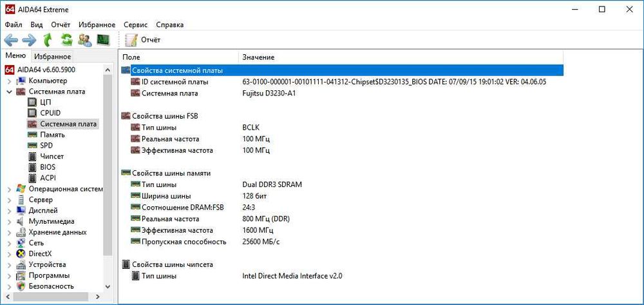Click the DirectX icon in tree

tap(21, 254)
